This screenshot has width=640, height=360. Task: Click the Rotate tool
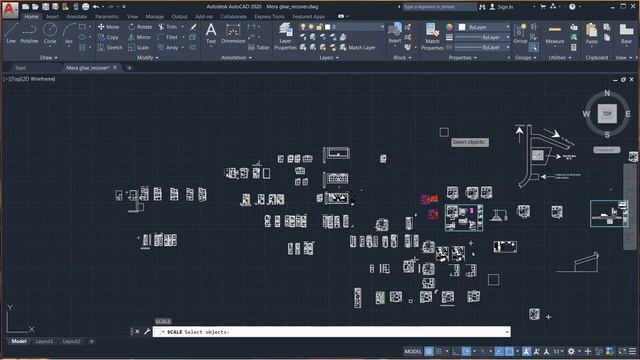(x=140, y=27)
